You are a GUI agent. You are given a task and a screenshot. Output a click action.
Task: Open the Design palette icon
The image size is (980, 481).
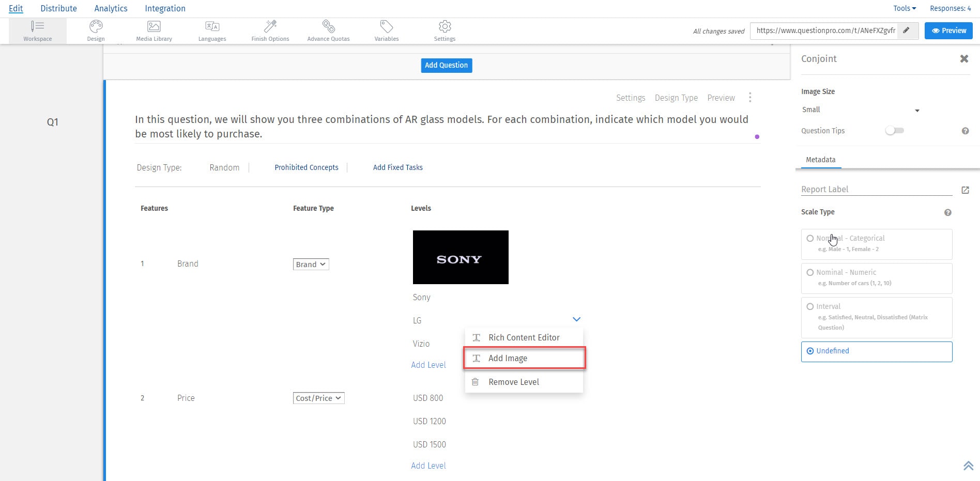(96, 27)
